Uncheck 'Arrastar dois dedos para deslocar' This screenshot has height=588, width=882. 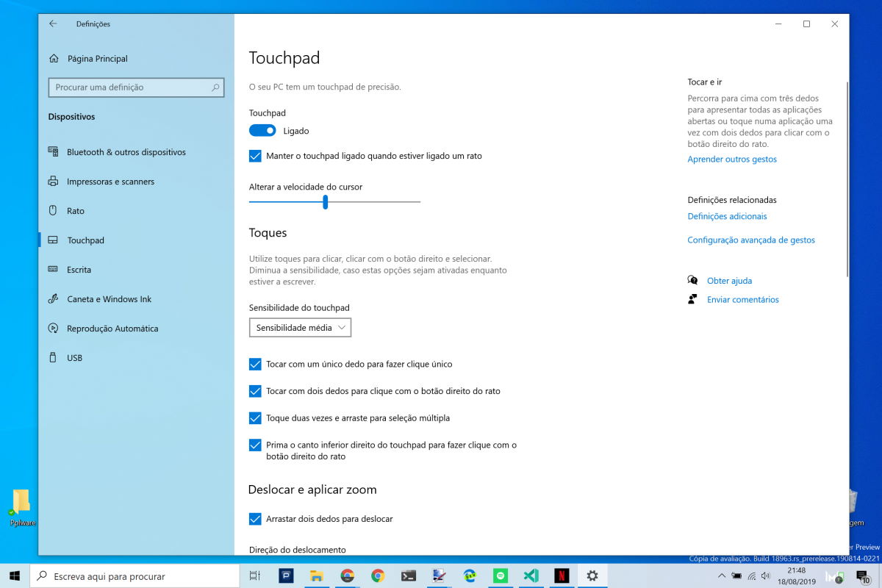pos(255,518)
